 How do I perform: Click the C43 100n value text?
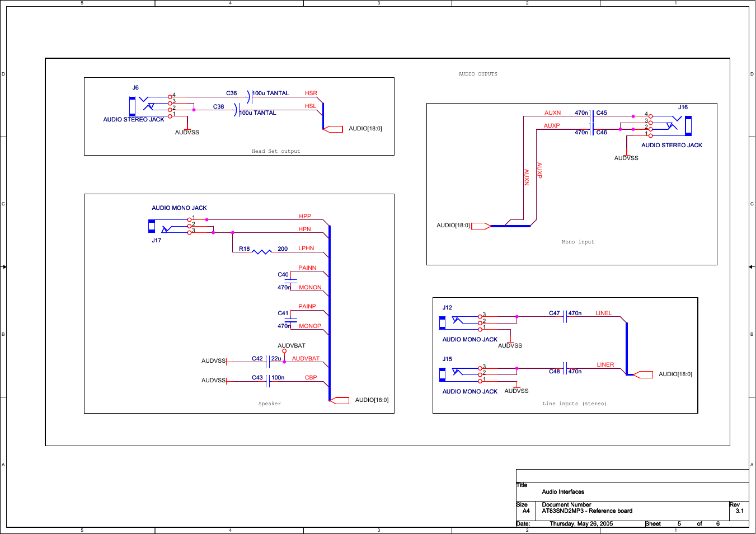(278, 378)
